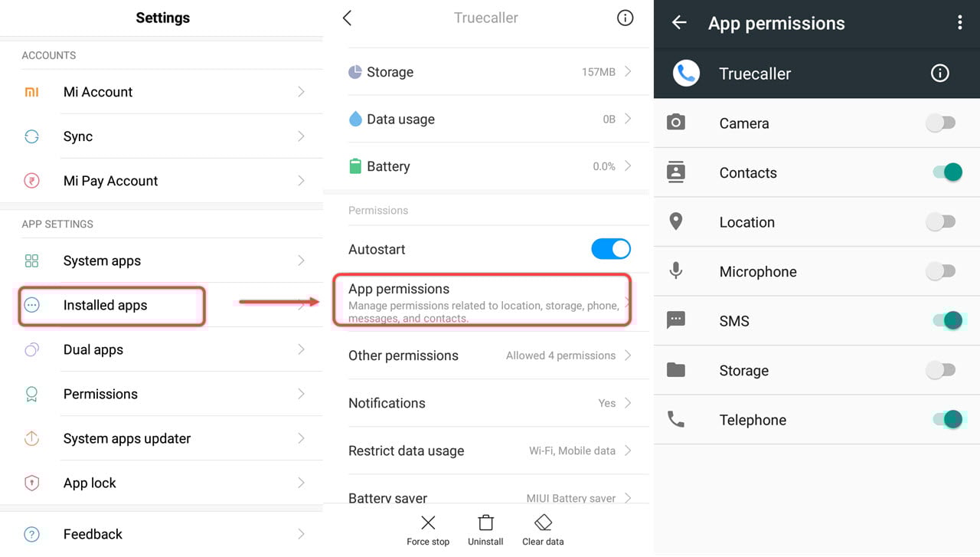The height and width of the screenshot is (557, 980).
Task: Tap the Clear data eraser icon
Action: click(x=544, y=523)
